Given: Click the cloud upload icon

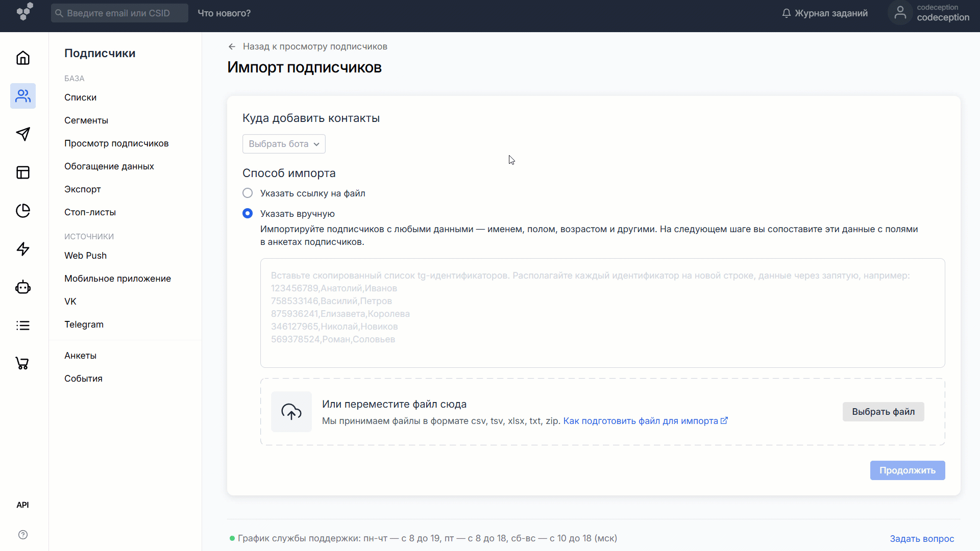Looking at the screenshot, I should (291, 412).
